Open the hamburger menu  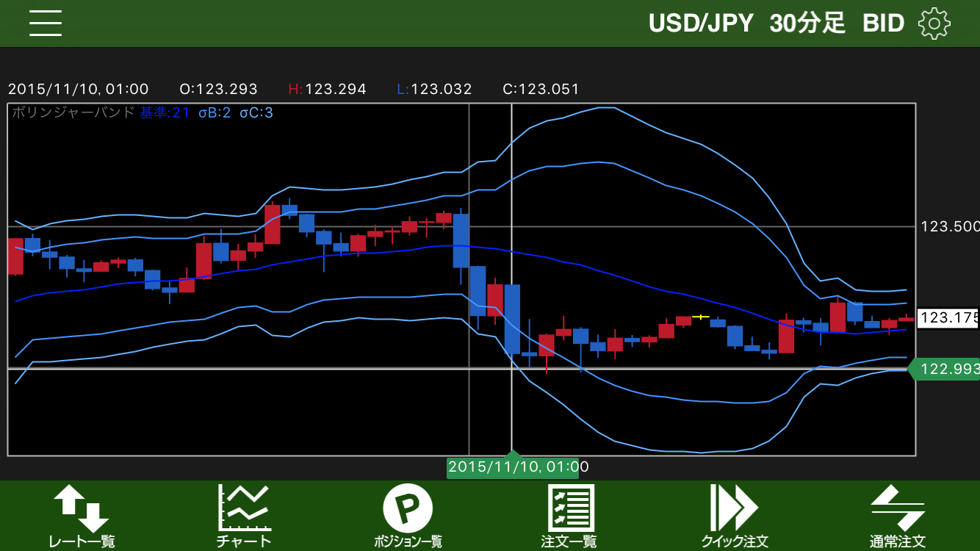[46, 24]
